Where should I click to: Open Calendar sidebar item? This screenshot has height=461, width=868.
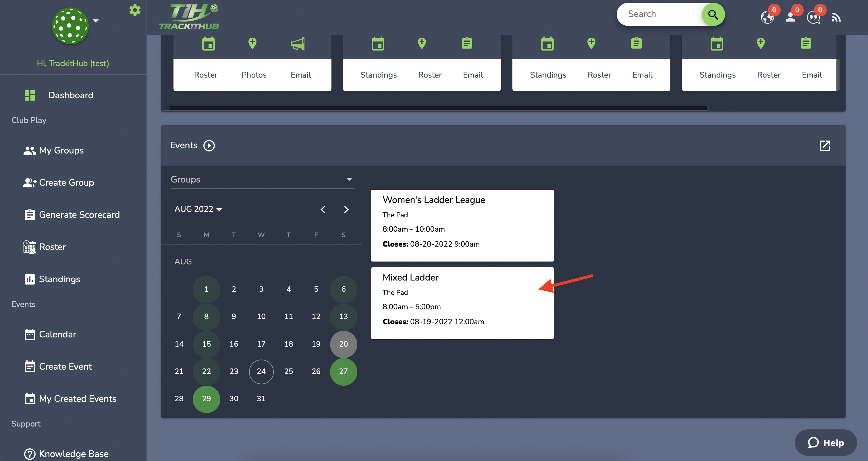pos(50,335)
